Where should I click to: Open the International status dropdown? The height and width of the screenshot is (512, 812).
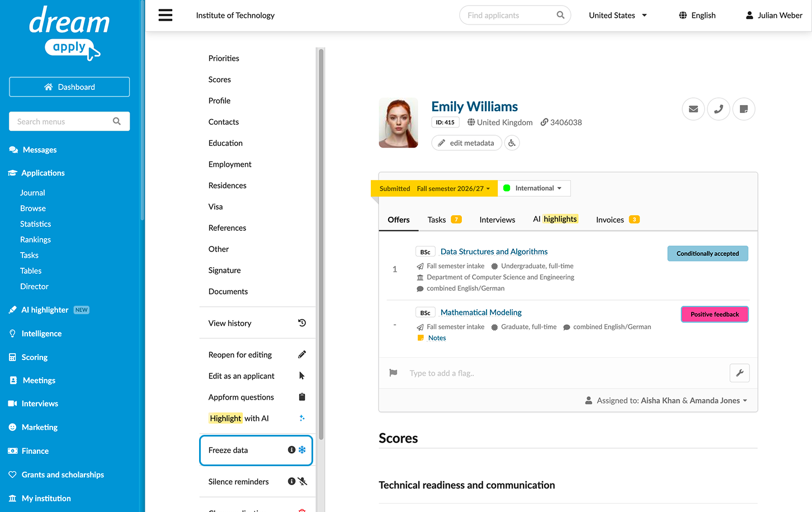[534, 188]
